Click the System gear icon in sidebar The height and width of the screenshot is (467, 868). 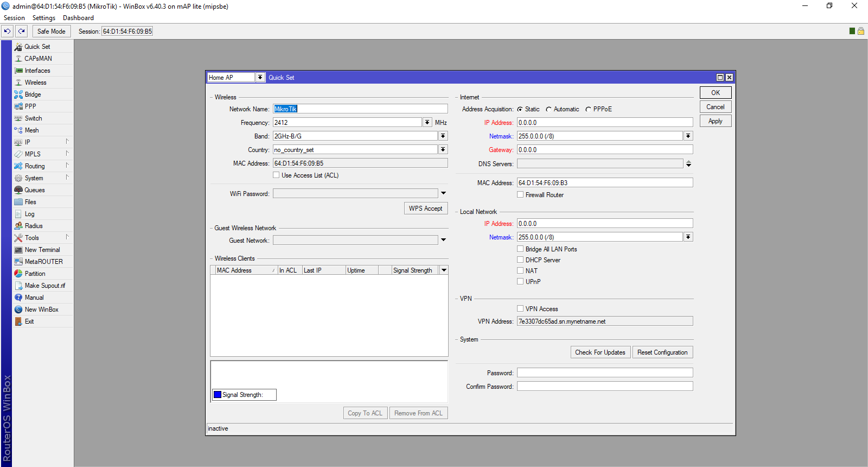coord(18,178)
